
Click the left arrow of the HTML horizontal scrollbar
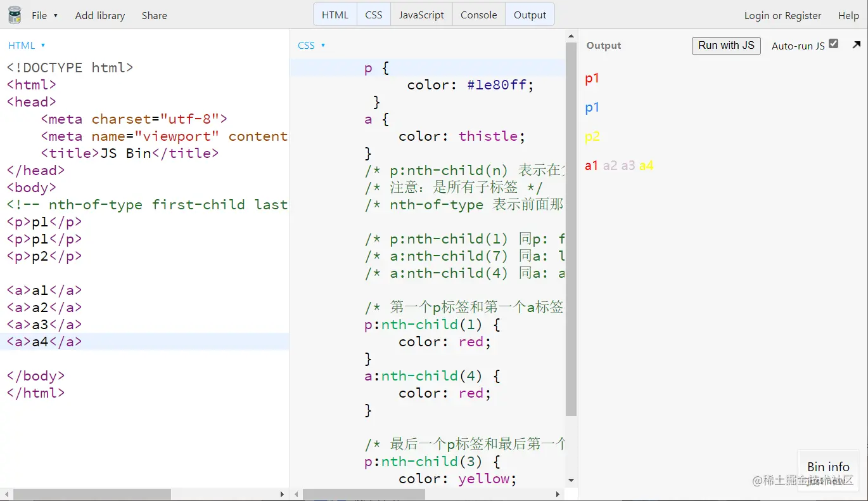point(6,494)
